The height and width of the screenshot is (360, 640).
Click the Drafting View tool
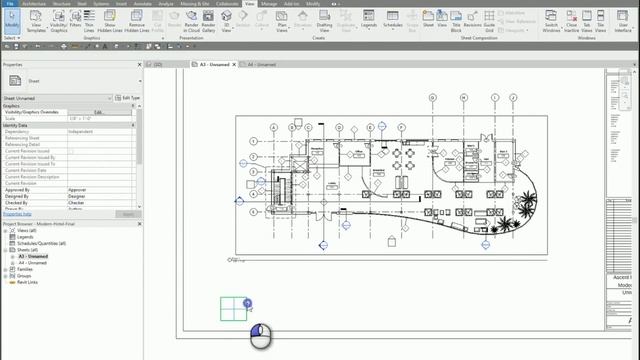(324, 21)
